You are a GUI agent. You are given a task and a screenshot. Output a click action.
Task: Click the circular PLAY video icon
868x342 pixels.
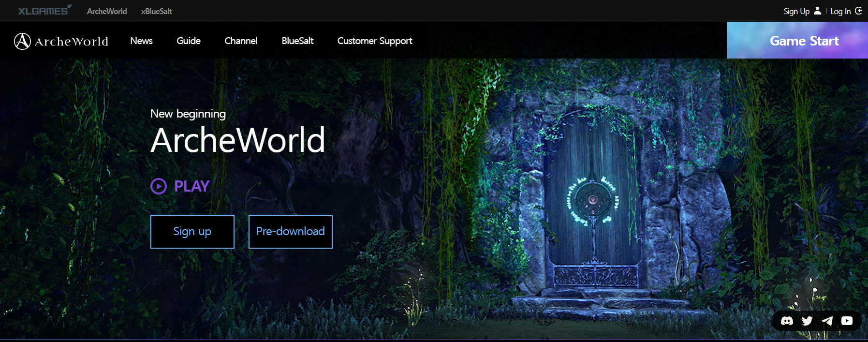point(159,186)
